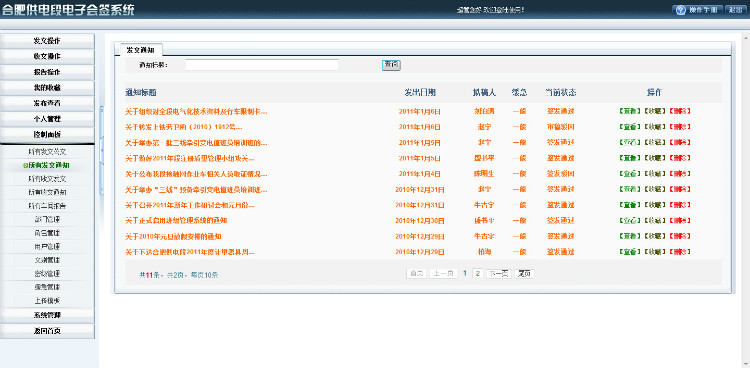The height and width of the screenshot is (376, 750).
Task: Open notice about 启用…管理系统的通知
Action: (176, 221)
